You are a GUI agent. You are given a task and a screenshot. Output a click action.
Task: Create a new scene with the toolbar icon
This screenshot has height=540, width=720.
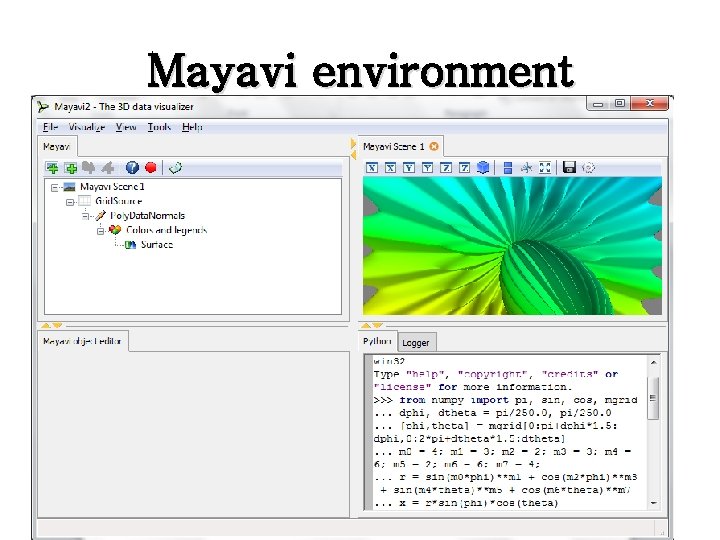pos(52,168)
